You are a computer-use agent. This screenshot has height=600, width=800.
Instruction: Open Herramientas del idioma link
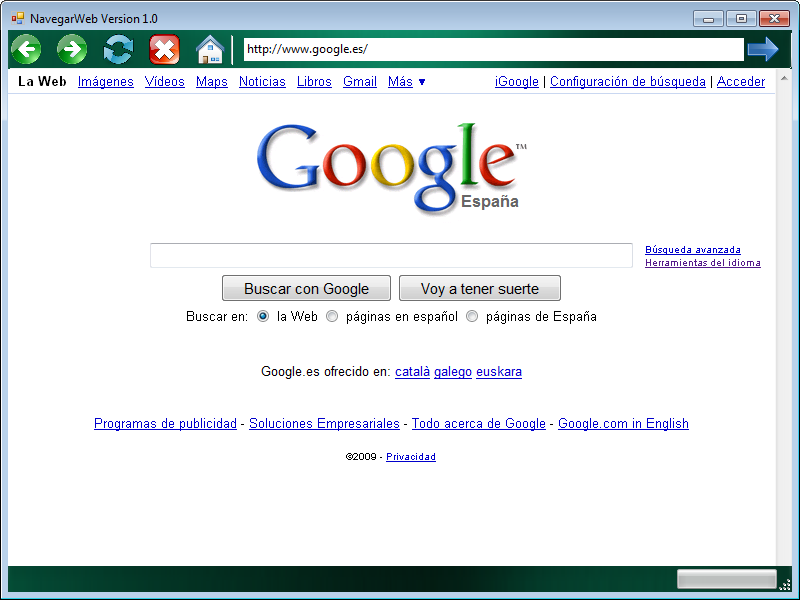pos(703,263)
